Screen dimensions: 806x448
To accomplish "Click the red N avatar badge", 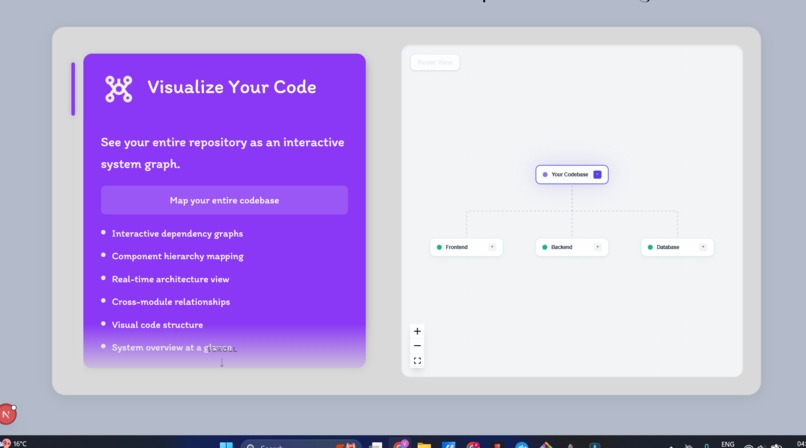I will click(x=7, y=414).
